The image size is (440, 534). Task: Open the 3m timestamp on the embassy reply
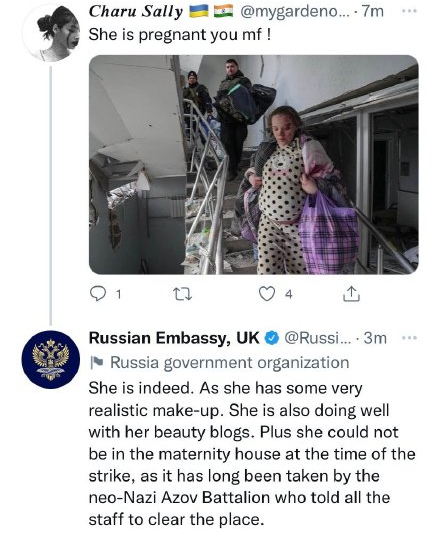click(x=375, y=338)
